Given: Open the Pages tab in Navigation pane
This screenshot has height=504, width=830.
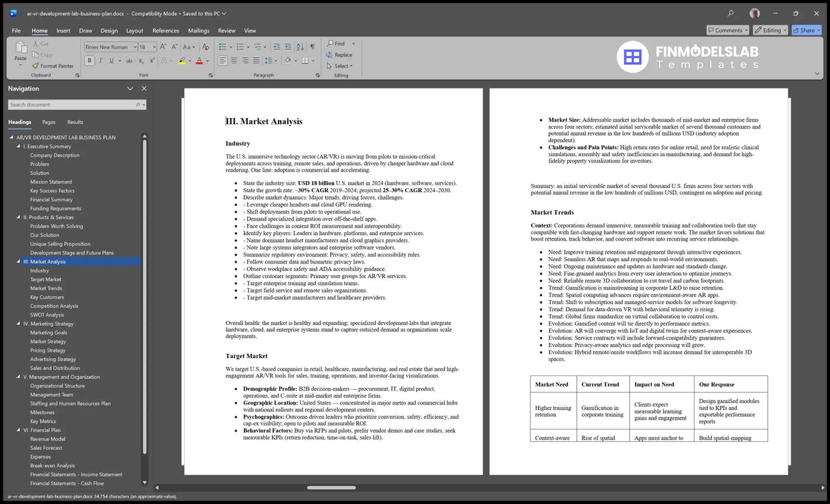Looking at the screenshot, I should coord(48,122).
